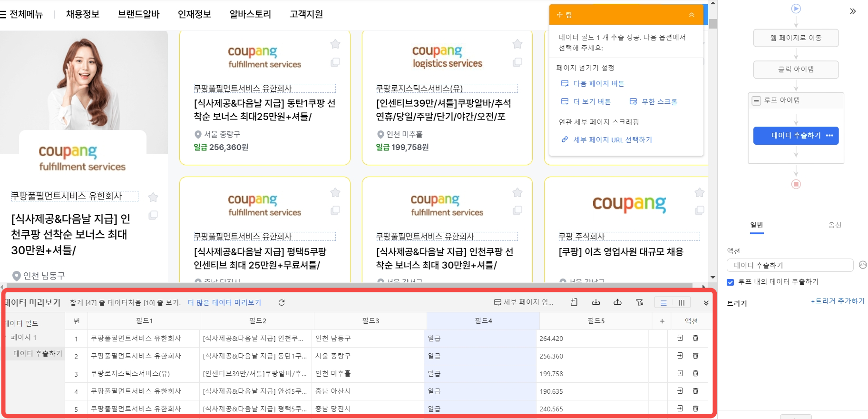Click the 데이터 추출하기 workflow step button
Image resolution: width=868 pixels, height=419 pixels.
[x=796, y=136]
